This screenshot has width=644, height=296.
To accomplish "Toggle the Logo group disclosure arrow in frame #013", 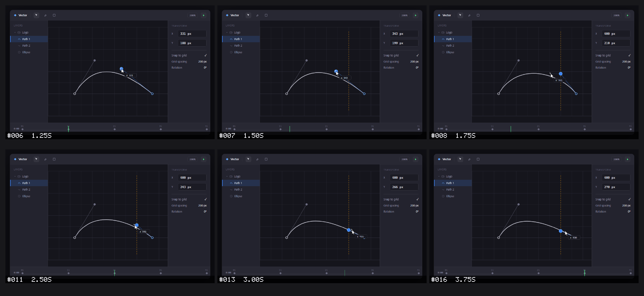I will point(227,176).
